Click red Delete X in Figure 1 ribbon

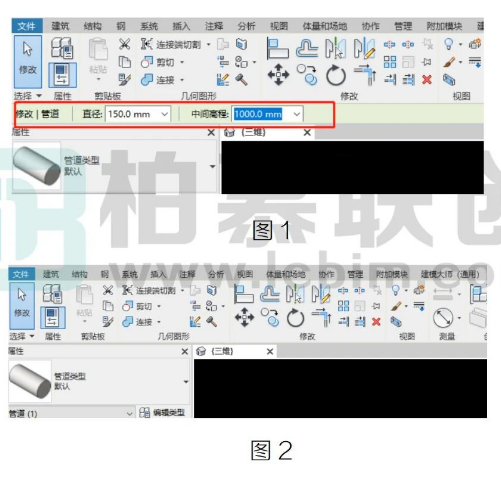pyautogui.click(x=427, y=80)
